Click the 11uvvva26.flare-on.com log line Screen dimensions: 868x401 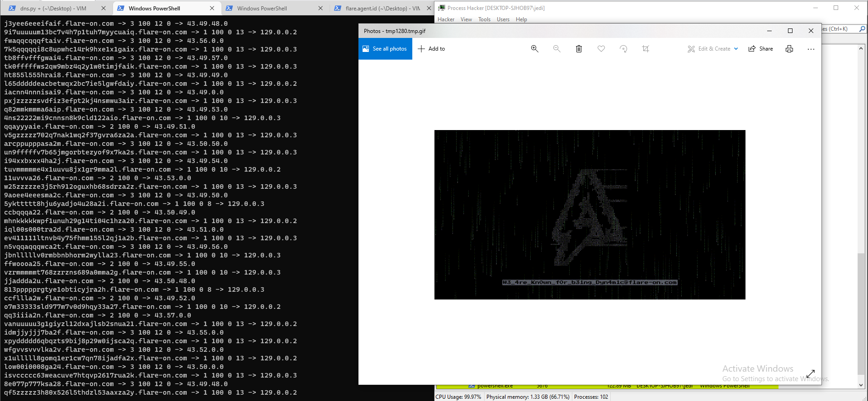coord(97,178)
